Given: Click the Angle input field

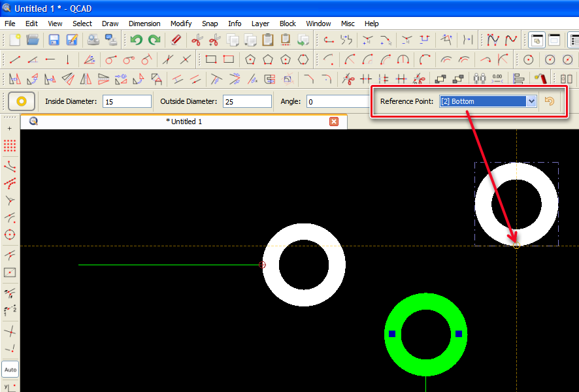Looking at the screenshot, I should coord(339,101).
